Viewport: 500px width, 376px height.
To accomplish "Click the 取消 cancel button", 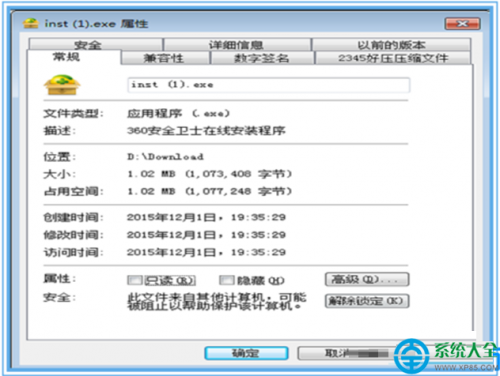I will pos(343,353).
